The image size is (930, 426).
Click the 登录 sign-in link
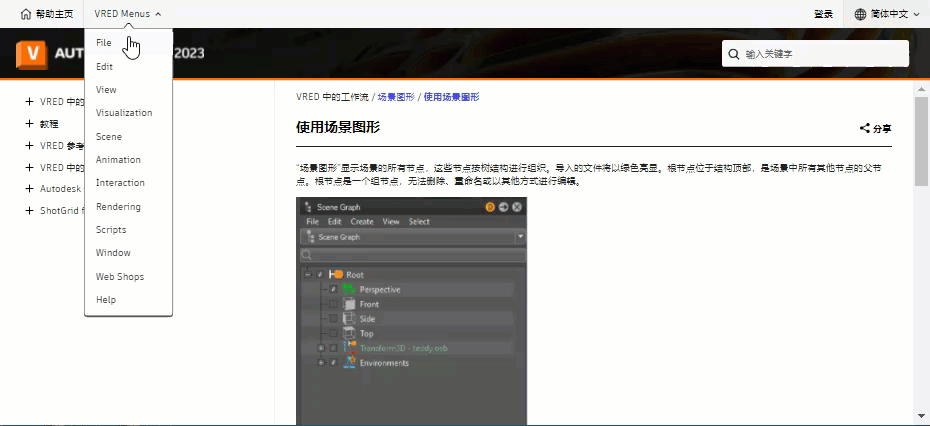(823, 14)
